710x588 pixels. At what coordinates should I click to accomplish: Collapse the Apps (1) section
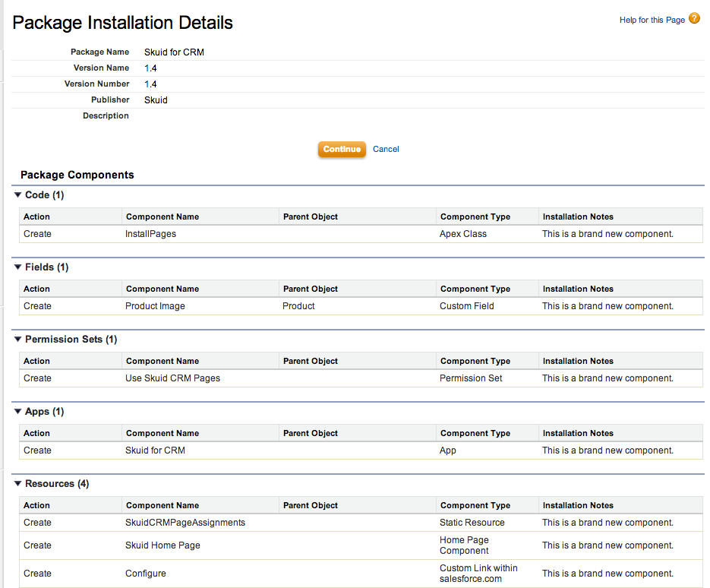coord(19,412)
